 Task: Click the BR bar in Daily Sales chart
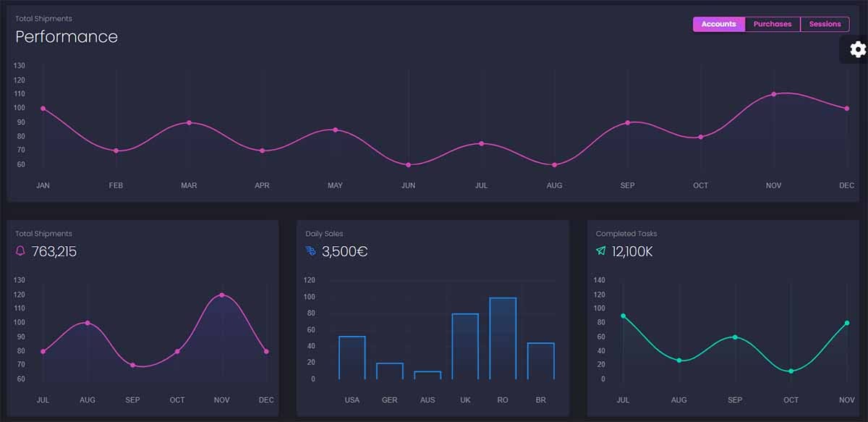tap(540, 360)
